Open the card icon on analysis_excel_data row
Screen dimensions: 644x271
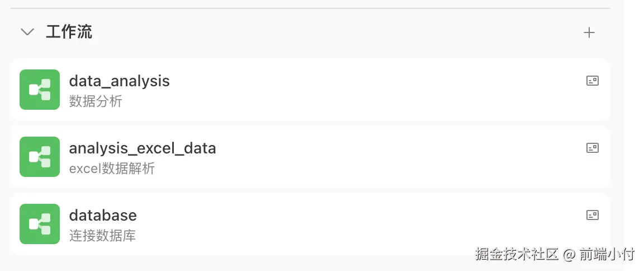pos(592,148)
